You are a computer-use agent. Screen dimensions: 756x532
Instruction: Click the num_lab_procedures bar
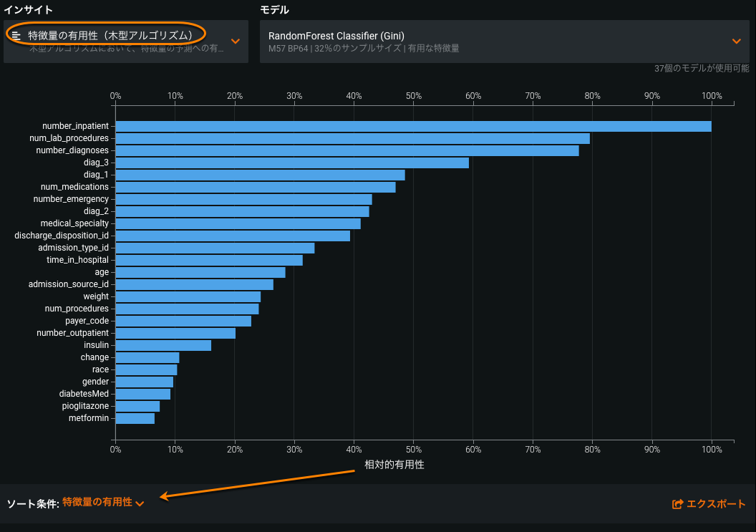click(352, 139)
